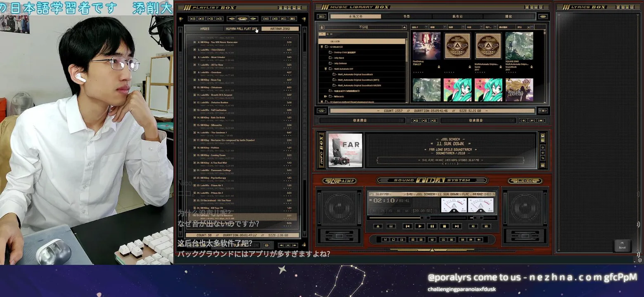Image resolution: width=644 pixels, height=297 pixels.
Task: Click the left 快速搜索 search field in library
Action: pyautogui.click(x=362, y=120)
